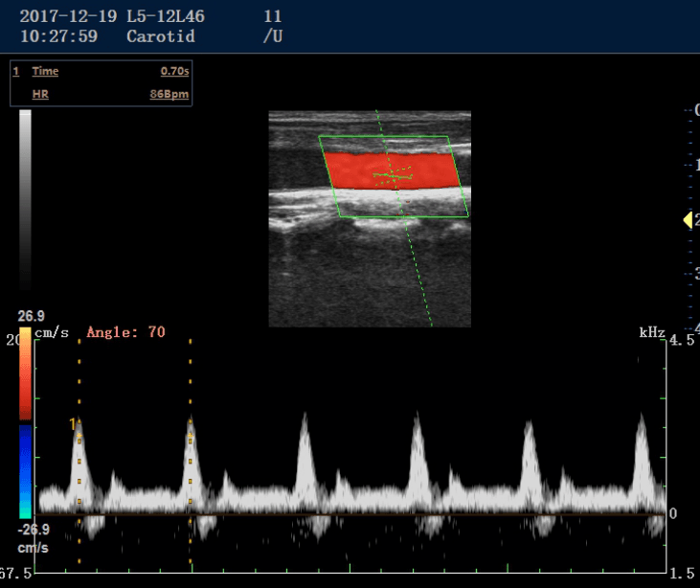Click the time 10:27:59 in header
700x588 pixels.
[x=59, y=36]
